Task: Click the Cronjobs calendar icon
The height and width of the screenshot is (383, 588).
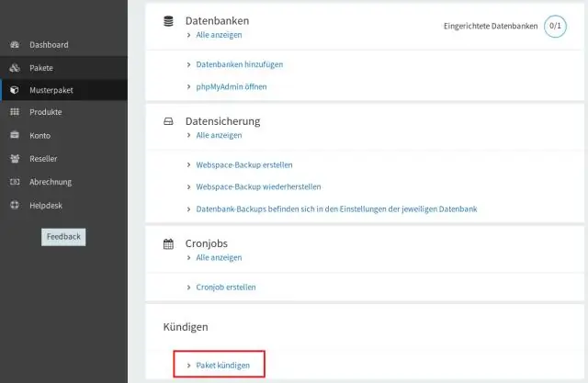Action: pyautogui.click(x=168, y=244)
